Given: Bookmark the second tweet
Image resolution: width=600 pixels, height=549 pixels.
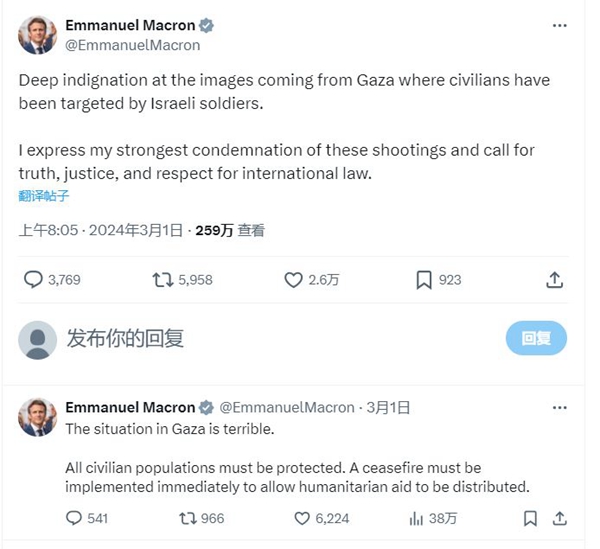Looking at the screenshot, I should [x=530, y=518].
